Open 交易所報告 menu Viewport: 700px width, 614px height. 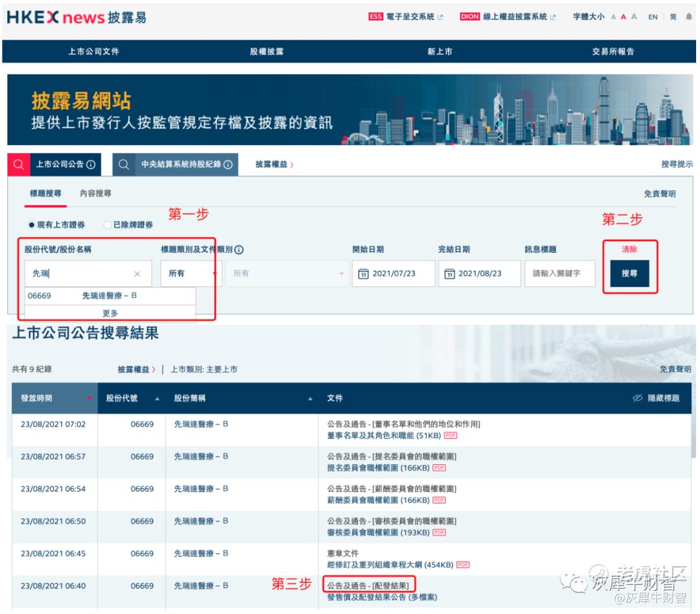(613, 51)
